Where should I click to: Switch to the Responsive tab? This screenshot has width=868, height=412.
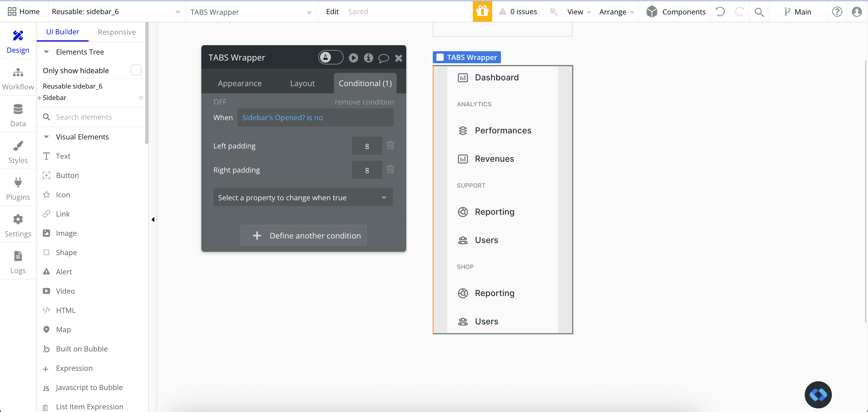coord(117,32)
